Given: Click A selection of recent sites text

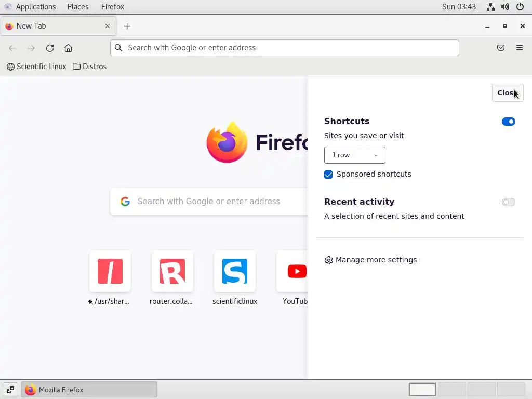Looking at the screenshot, I should [394, 216].
